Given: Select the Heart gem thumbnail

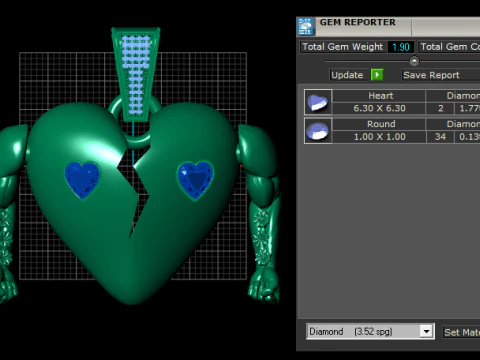Looking at the screenshot, I should click(x=318, y=102).
